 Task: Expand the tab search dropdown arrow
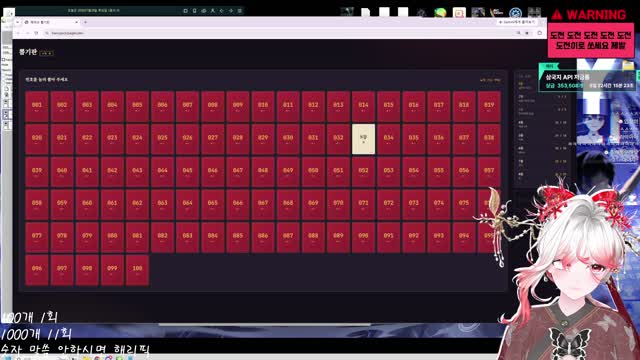[x=18, y=22]
